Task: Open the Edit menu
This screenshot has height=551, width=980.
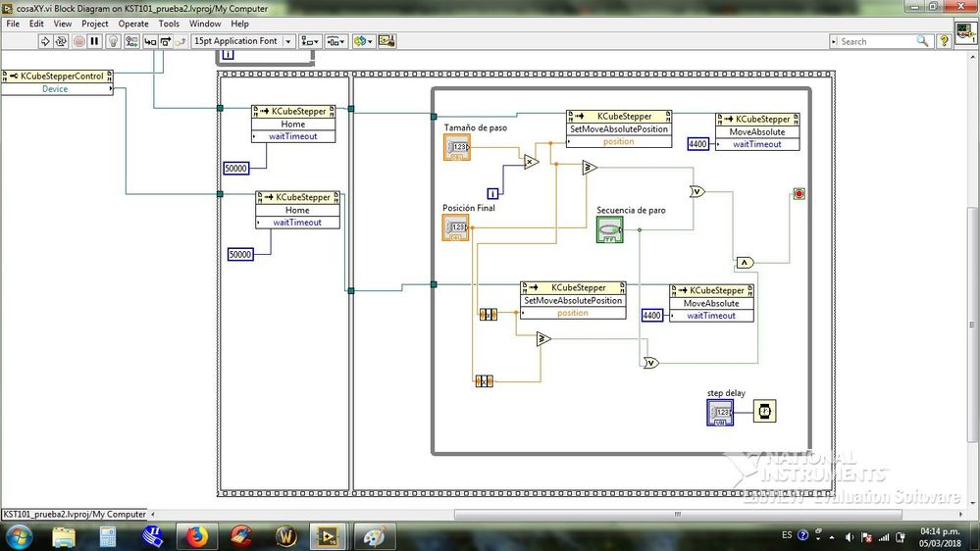Action: 36,24
